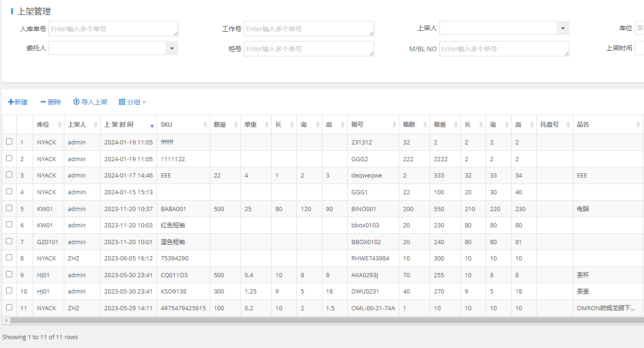Click the minus icon for 删除

43,102
